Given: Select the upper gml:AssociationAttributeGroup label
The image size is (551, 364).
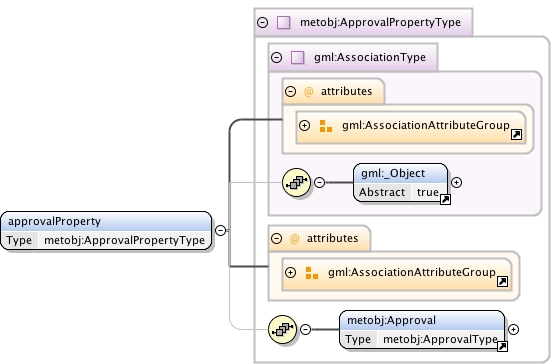Looking at the screenshot, I should pos(426,125).
